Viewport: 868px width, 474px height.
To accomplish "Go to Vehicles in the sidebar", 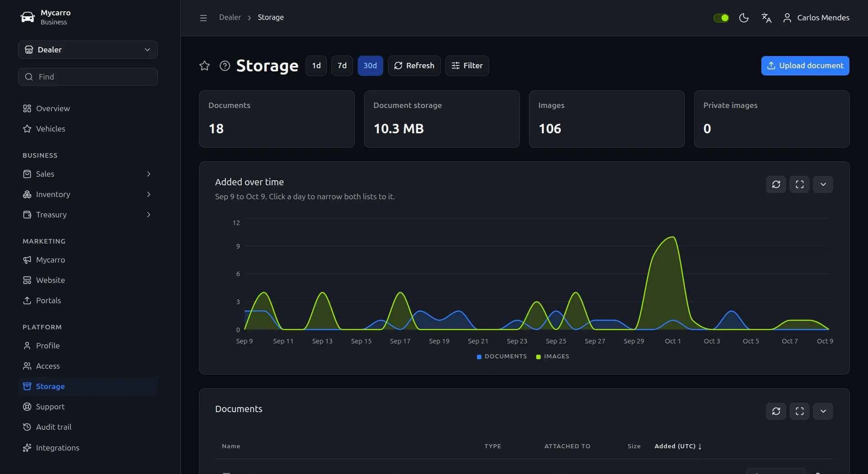I will 88,129.
